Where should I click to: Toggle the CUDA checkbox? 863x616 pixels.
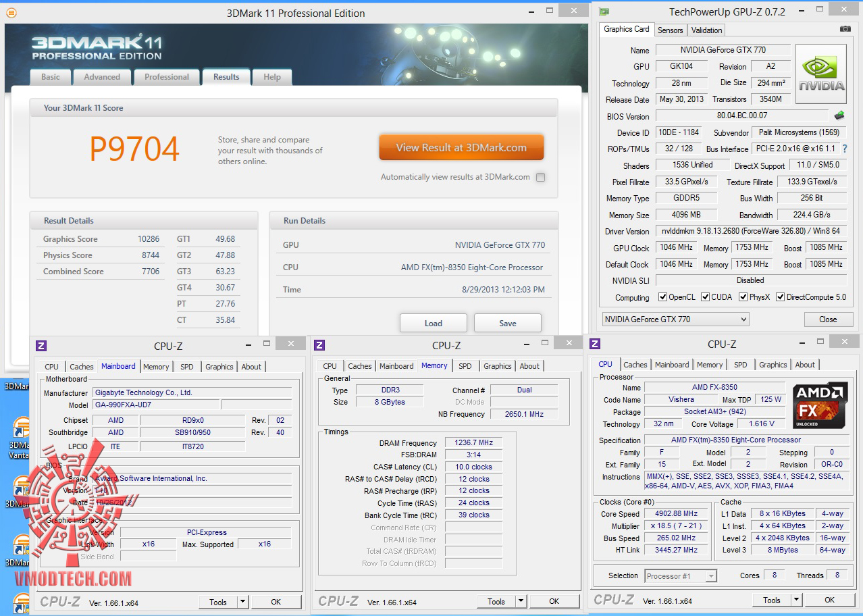pos(705,297)
